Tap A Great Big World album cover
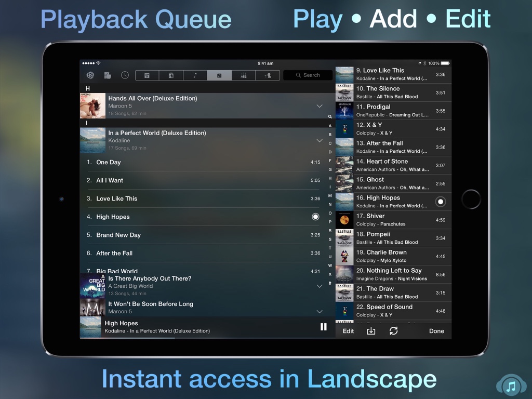Viewport: 532px width, 399px height. 92,286
